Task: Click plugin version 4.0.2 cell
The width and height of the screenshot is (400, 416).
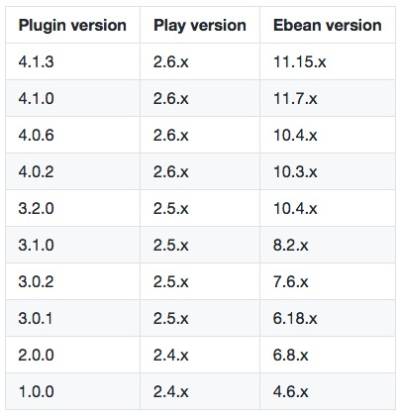Action: coord(73,172)
